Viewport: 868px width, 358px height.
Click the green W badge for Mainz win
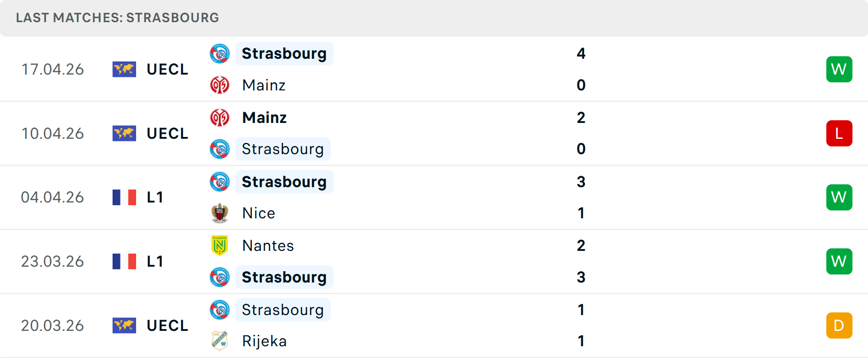click(839, 69)
